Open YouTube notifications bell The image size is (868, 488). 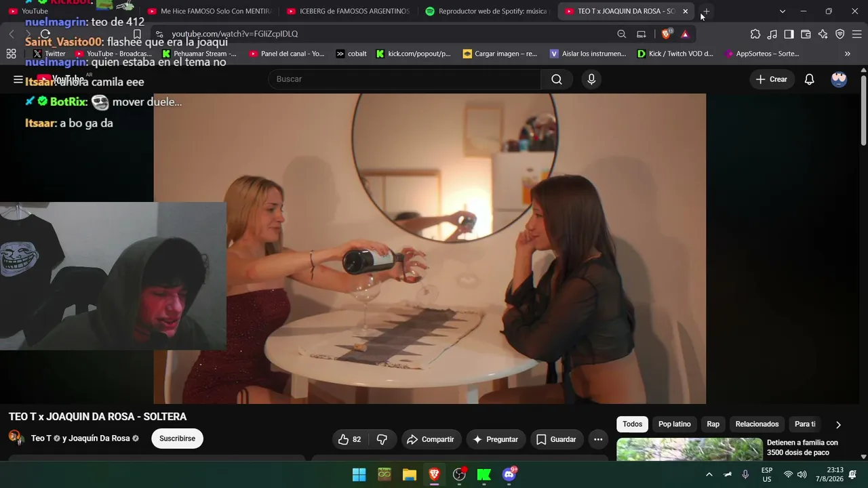[809, 79]
